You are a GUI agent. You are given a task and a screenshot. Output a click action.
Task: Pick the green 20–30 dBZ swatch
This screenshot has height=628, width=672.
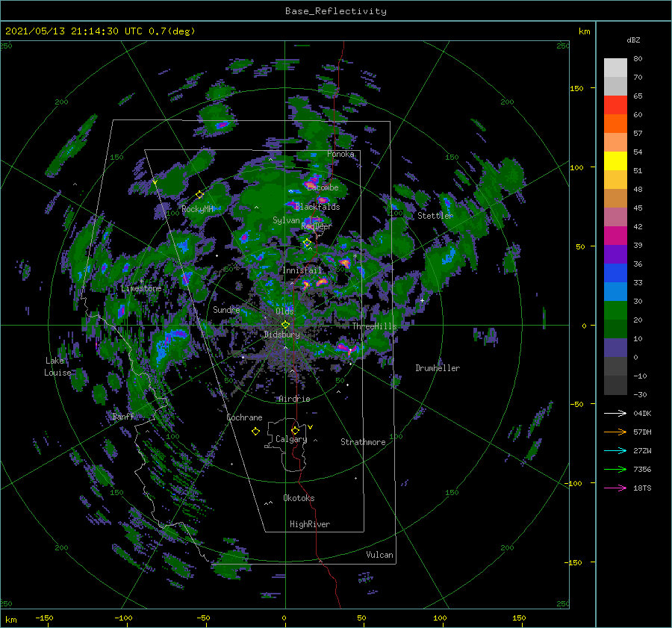tap(615, 311)
